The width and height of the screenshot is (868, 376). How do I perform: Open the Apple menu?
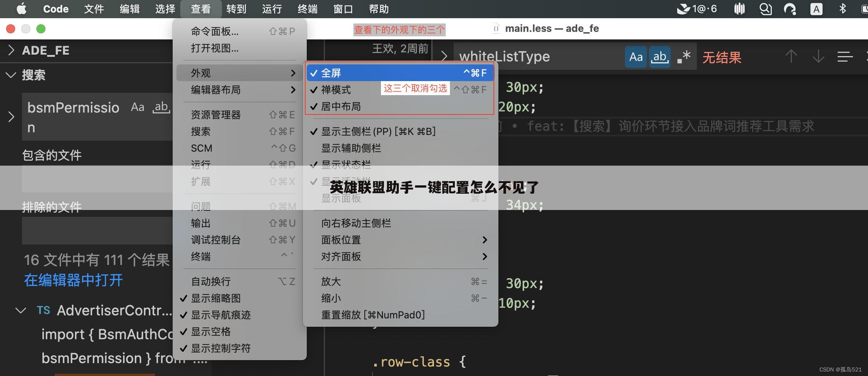pos(22,9)
